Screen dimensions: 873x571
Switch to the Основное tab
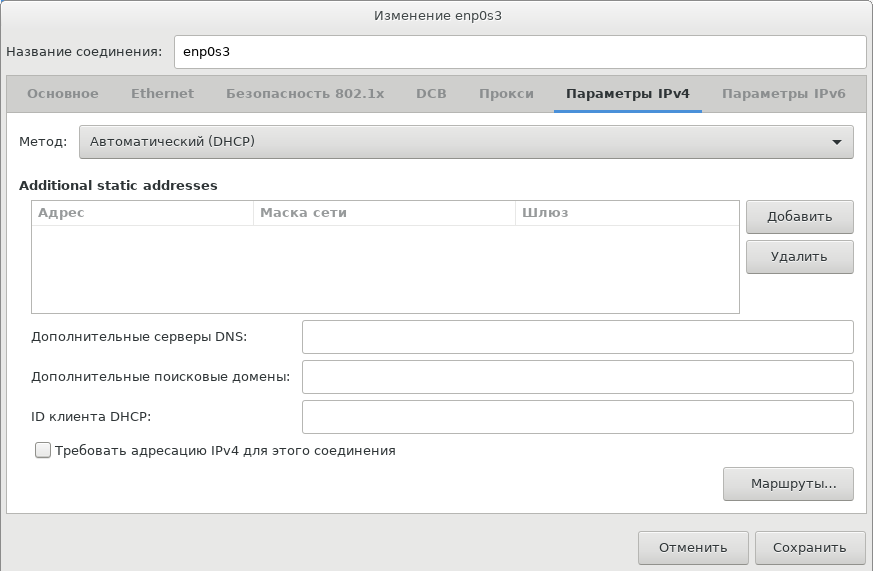(x=63, y=94)
